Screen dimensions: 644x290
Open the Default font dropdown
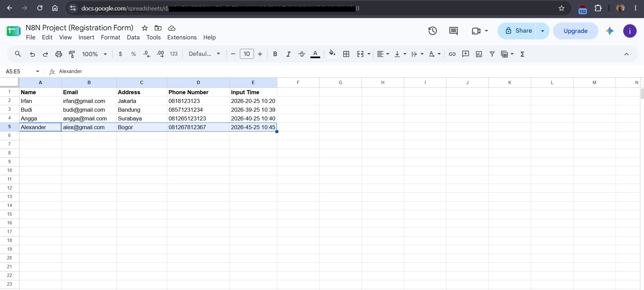point(204,54)
